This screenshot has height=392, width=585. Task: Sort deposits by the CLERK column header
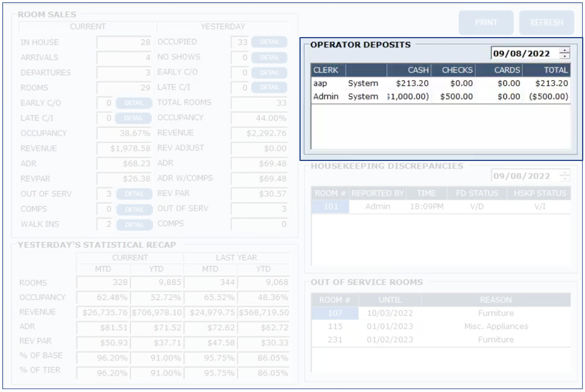327,70
